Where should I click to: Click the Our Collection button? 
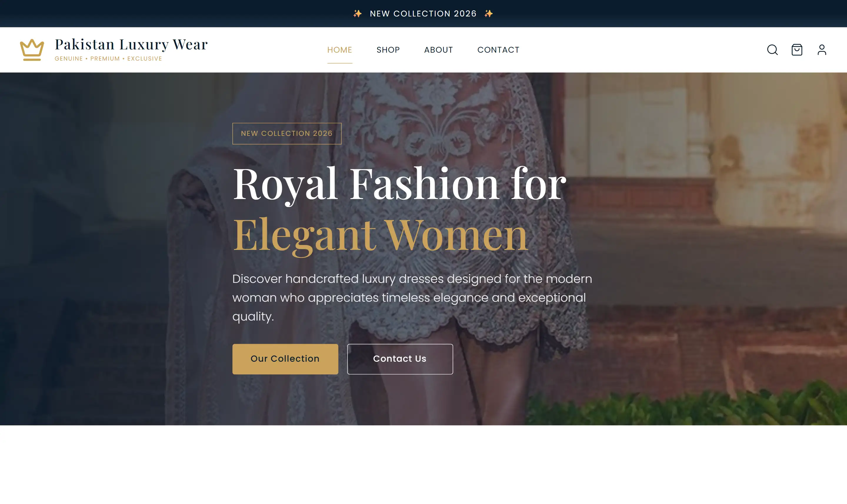285,359
